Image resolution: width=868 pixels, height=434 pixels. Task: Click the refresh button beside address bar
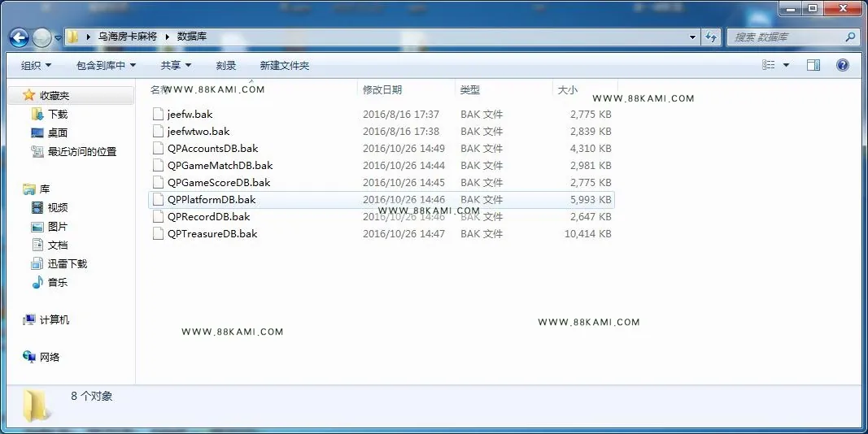tap(711, 37)
